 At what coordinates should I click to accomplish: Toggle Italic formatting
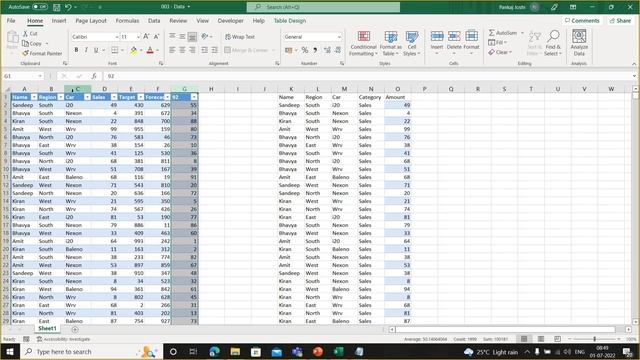click(86, 50)
